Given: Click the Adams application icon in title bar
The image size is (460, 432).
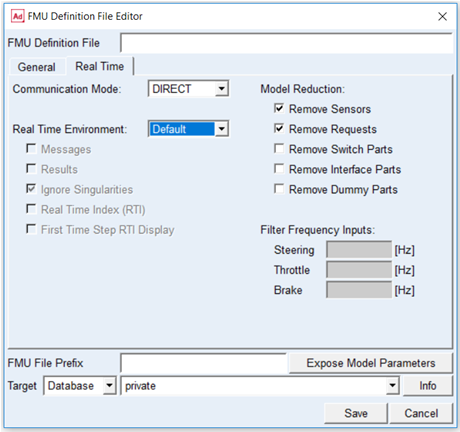Looking at the screenshot, I should click(18, 16).
